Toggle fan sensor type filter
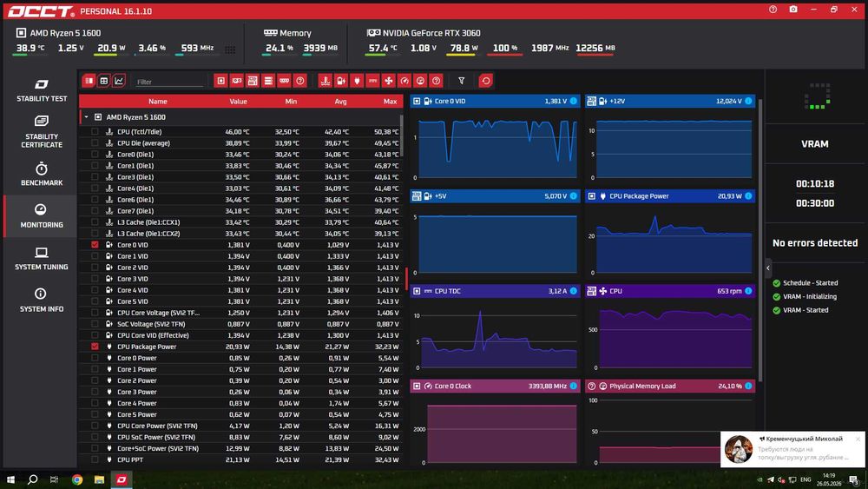868x489 pixels. click(389, 81)
